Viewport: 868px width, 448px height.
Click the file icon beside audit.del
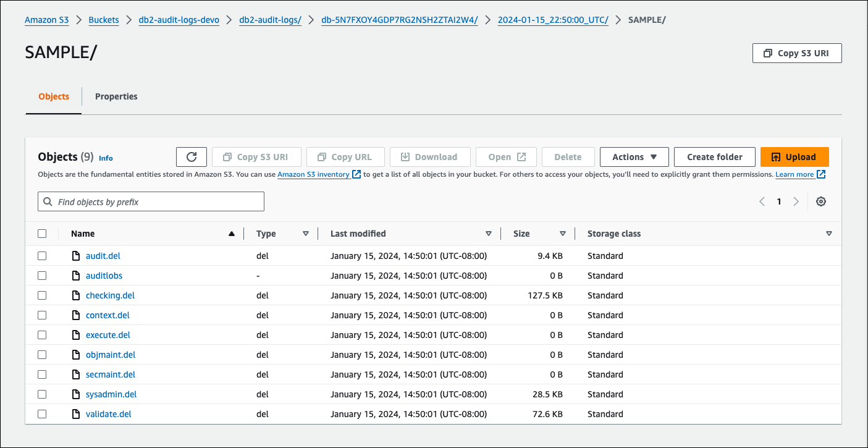[x=75, y=255]
